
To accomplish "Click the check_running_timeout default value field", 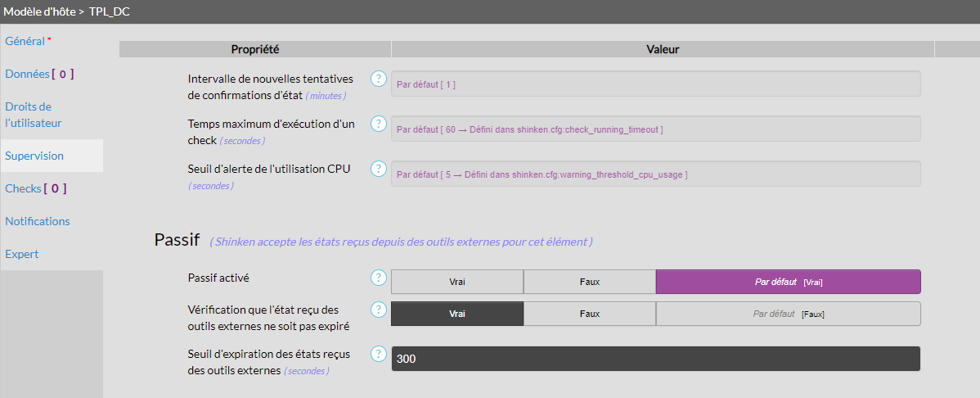I will (655, 129).
